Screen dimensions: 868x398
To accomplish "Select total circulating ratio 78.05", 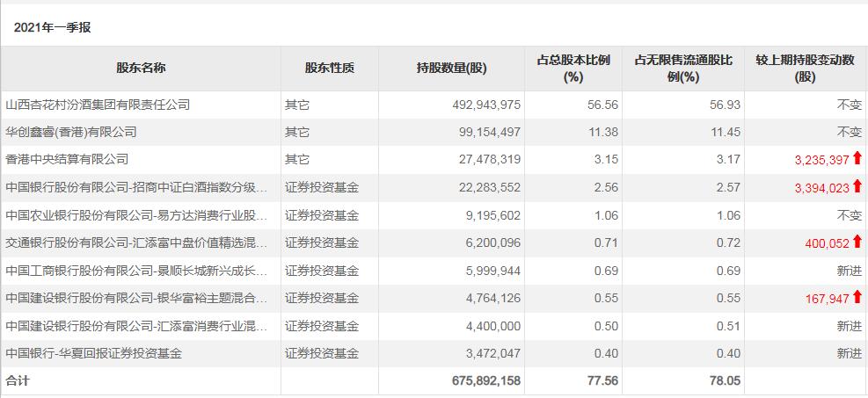I will [x=726, y=380].
